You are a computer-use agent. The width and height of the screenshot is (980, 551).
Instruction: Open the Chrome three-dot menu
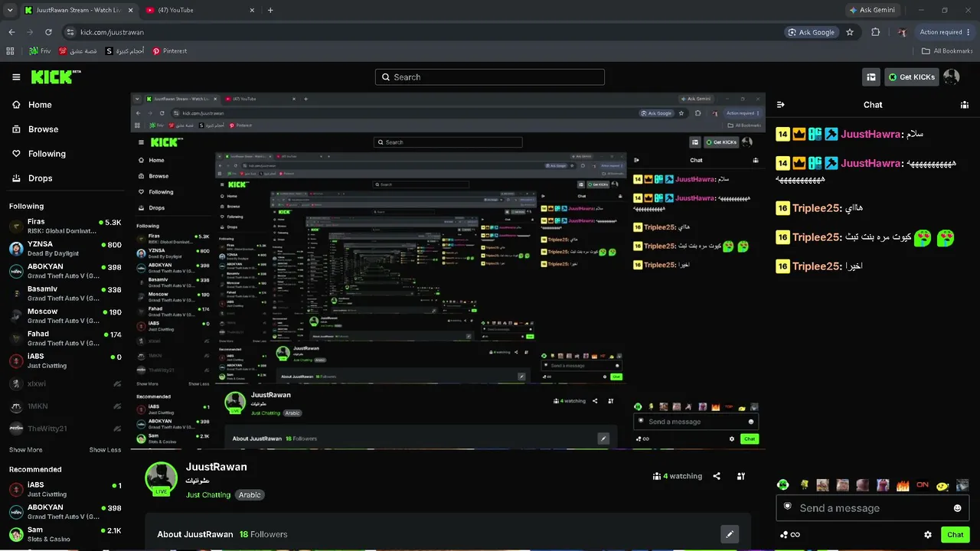pyautogui.click(x=969, y=32)
